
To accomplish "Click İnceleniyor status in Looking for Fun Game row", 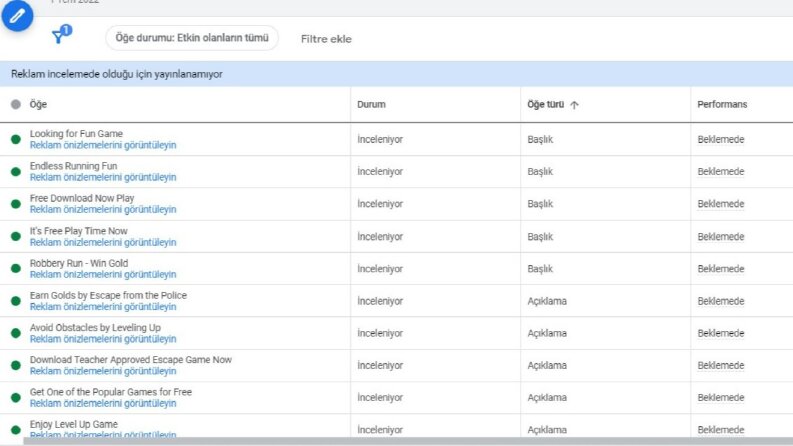I will [x=380, y=139].
